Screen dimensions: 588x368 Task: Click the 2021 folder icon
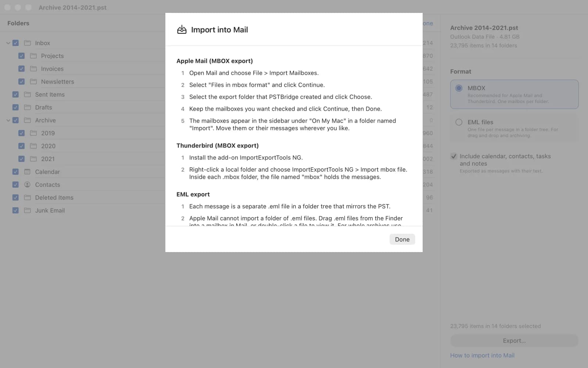[x=33, y=159]
